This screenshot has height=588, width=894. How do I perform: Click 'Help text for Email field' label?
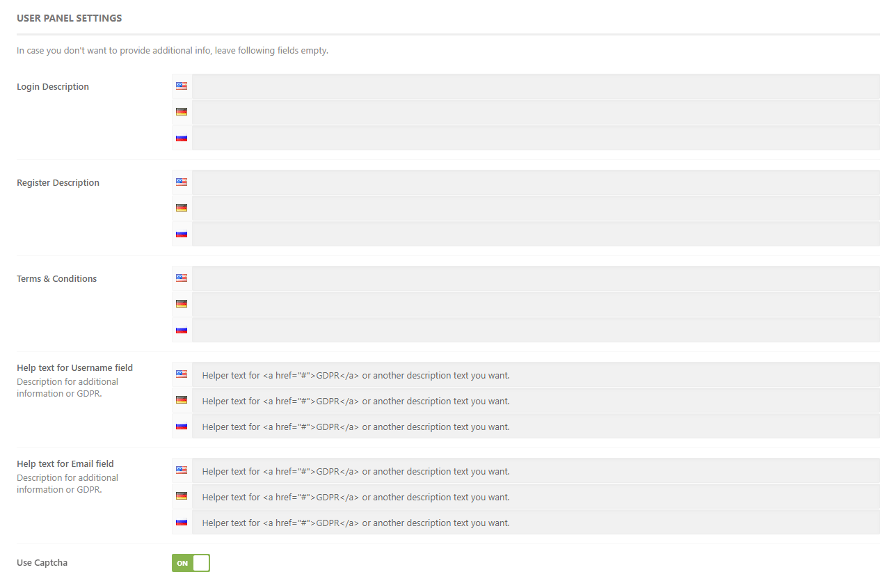[x=65, y=464]
